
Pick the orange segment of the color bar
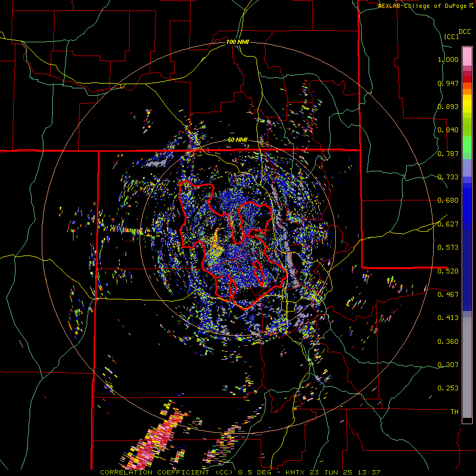(467, 91)
